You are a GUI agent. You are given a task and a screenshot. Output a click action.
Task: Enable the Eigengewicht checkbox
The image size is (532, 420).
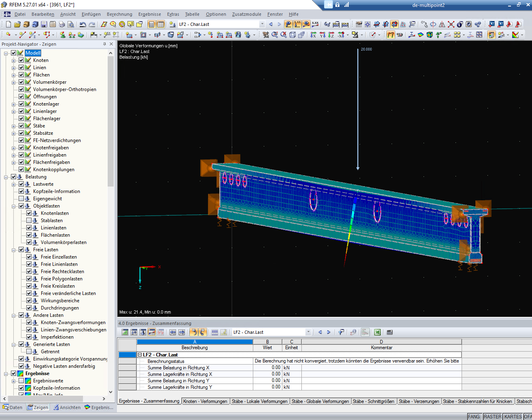tap(21, 199)
